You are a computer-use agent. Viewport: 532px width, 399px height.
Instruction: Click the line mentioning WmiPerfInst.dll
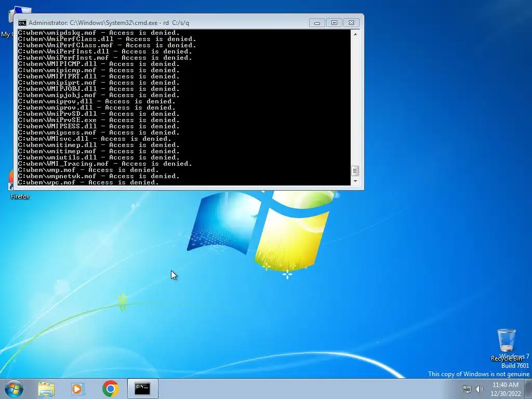tap(105, 51)
